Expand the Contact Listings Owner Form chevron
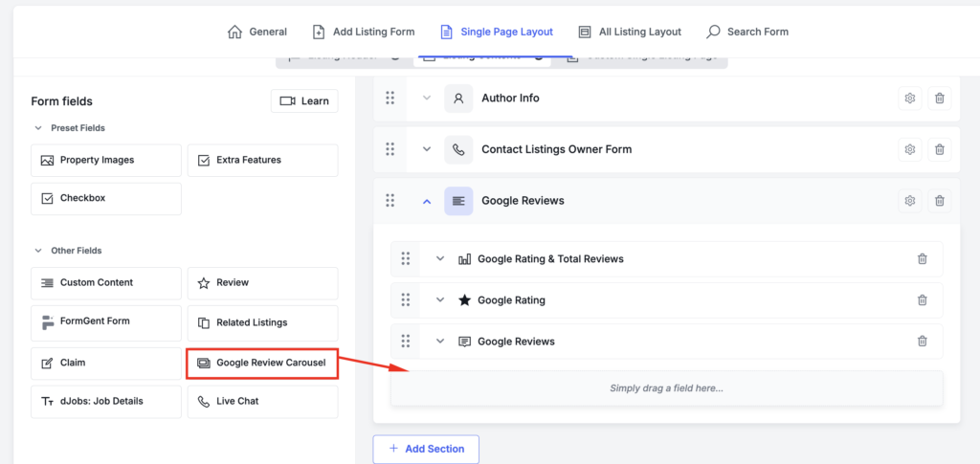The image size is (980, 464). (427, 149)
